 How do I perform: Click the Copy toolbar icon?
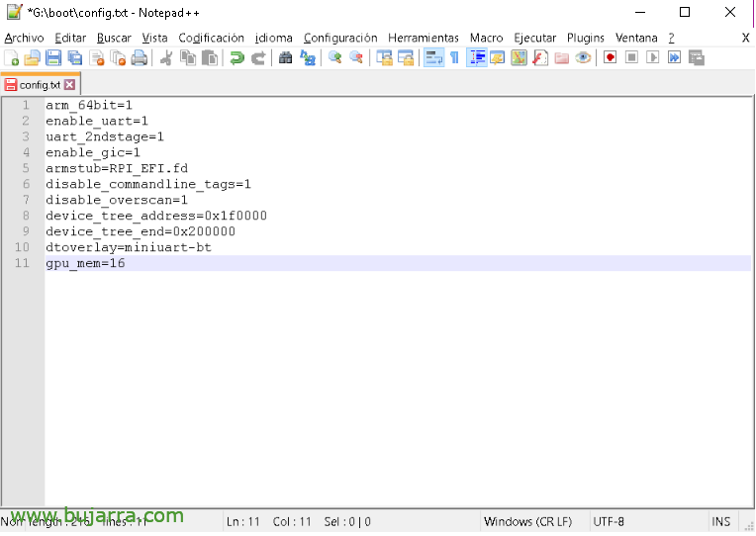(x=188, y=57)
